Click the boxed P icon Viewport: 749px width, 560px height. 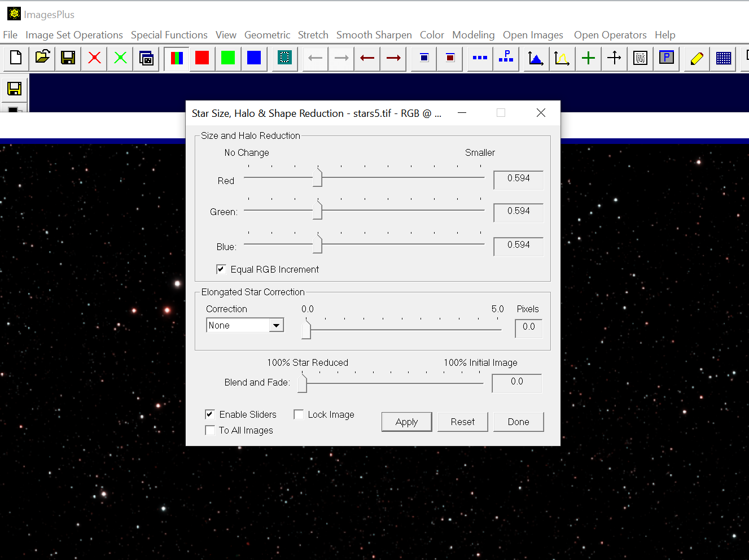pyautogui.click(x=667, y=58)
